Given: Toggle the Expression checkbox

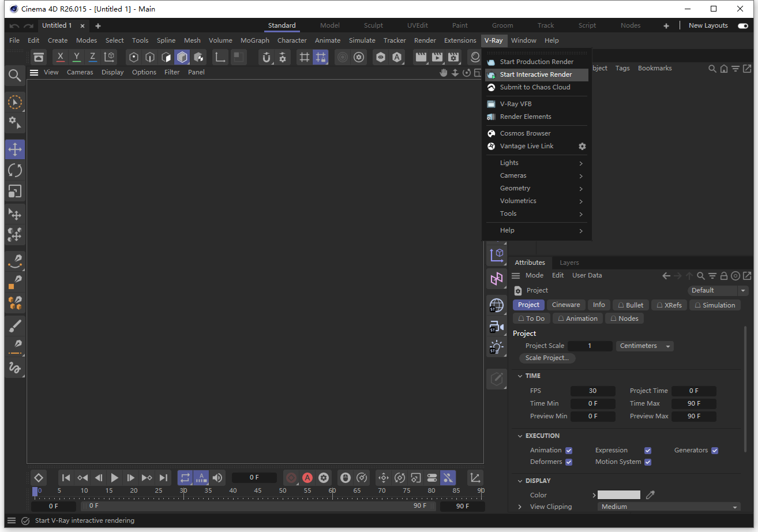Looking at the screenshot, I should pos(648,451).
